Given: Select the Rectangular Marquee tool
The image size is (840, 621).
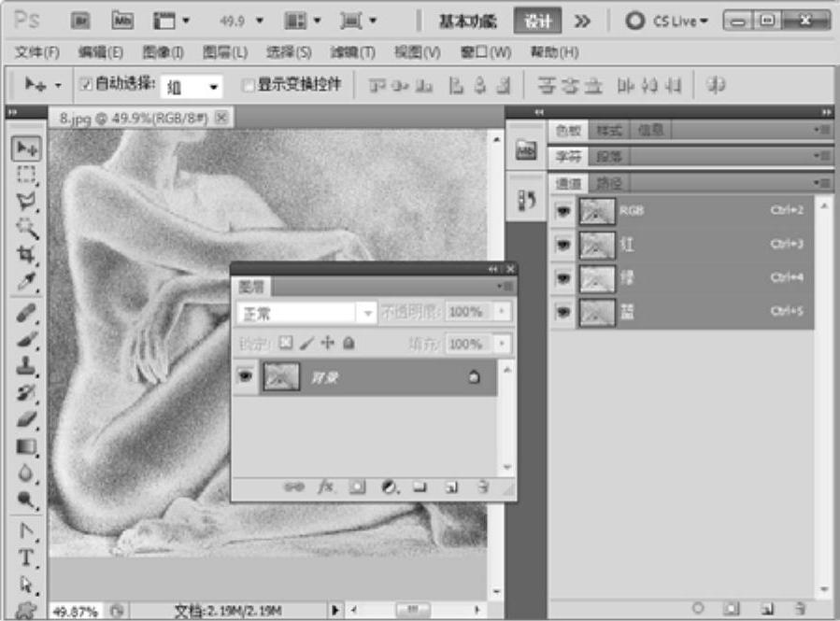Looking at the screenshot, I should (27, 175).
